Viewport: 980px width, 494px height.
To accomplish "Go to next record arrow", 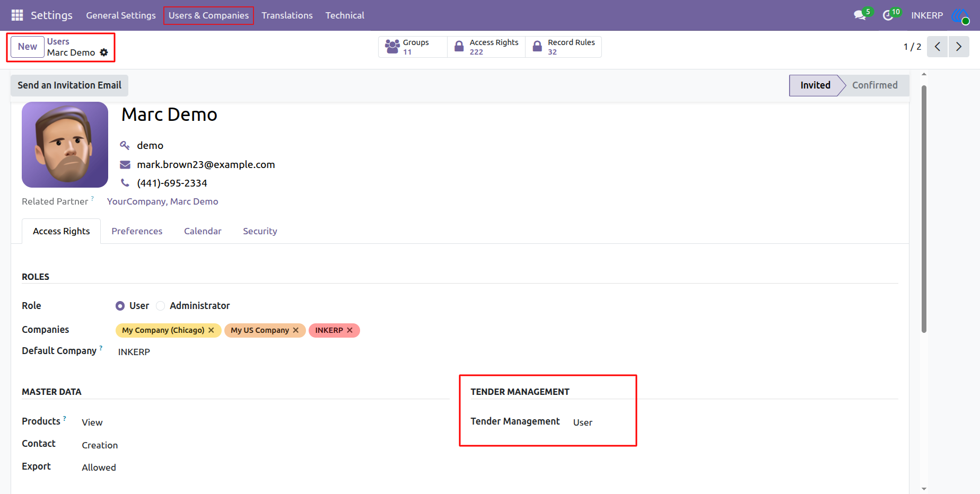I will point(959,47).
